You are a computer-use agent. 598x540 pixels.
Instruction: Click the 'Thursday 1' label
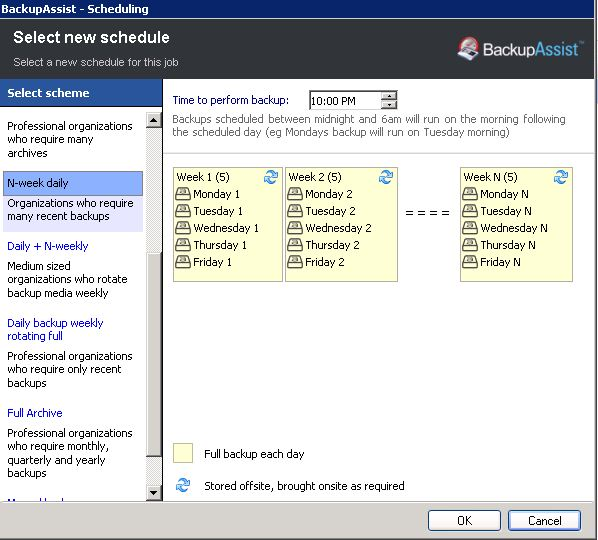click(220, 245)
